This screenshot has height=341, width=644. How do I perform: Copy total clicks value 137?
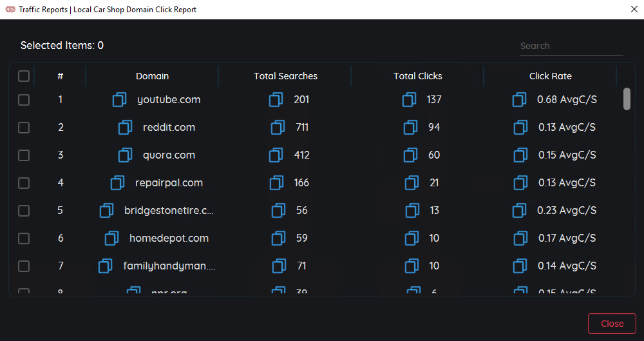click(409, 99)
